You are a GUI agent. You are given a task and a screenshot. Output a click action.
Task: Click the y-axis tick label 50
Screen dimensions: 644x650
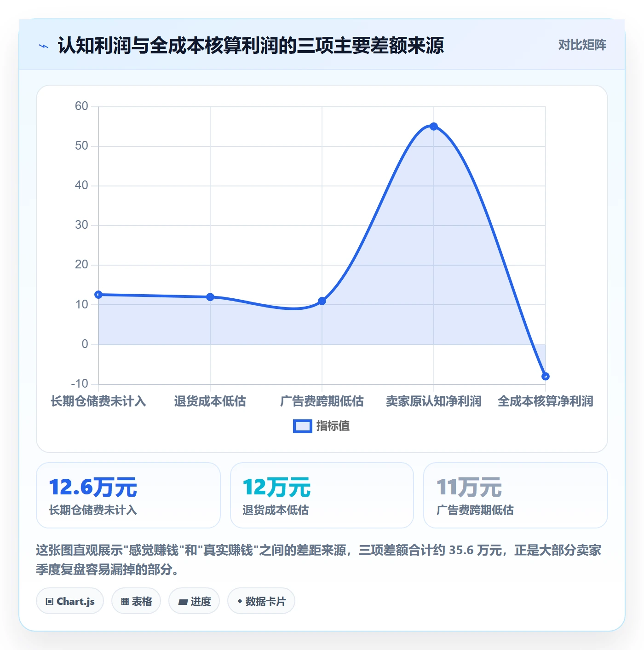coord(81,146)
